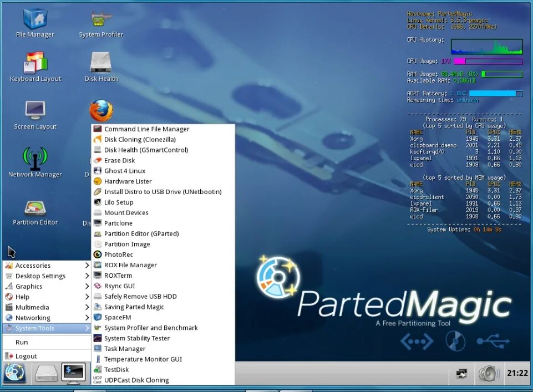Click the 21:22 clock in the panel
Viewport: 533px width, 392px height.
pos(517,373)
